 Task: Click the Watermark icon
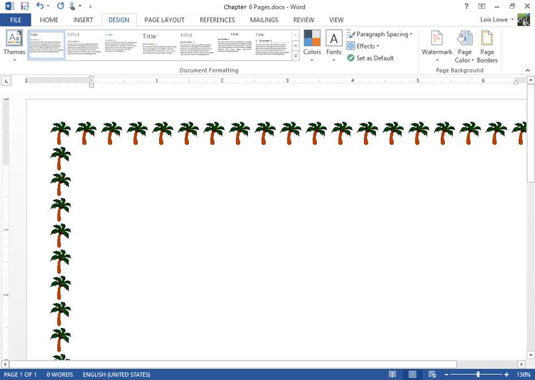437,46
